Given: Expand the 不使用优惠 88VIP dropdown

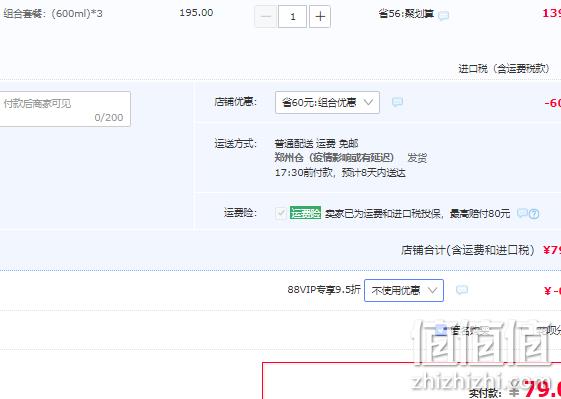Looking at the screenshot, I should (404, 290).
